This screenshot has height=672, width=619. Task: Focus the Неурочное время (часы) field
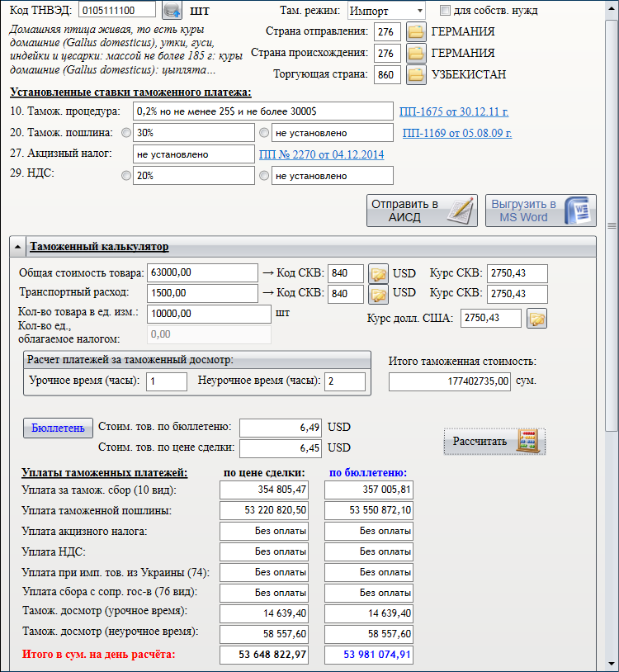pos(345,381)
